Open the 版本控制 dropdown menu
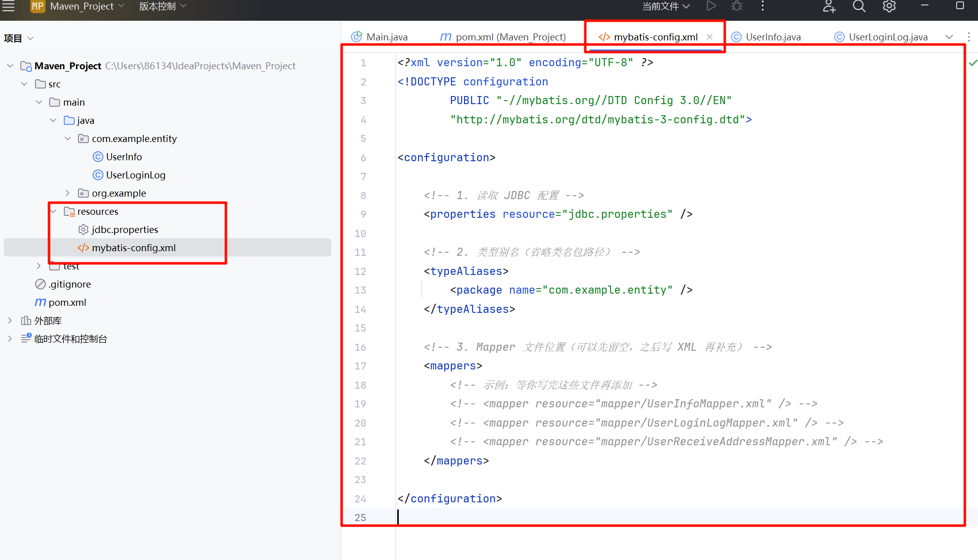Image resolution: width=978 pixels, height=560 pixels. point(163,6)
